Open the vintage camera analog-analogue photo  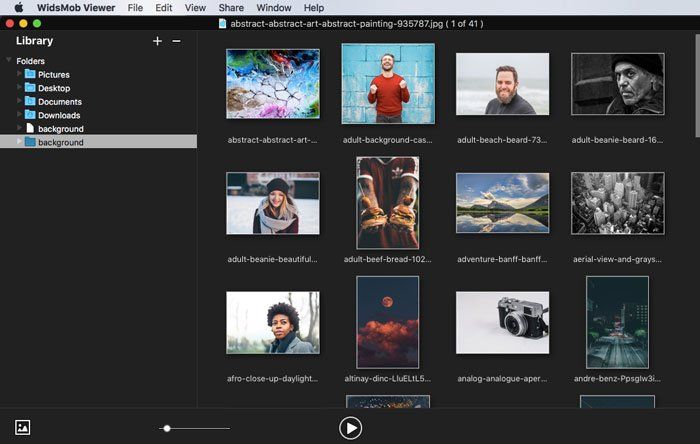click(x=502, y=322)
